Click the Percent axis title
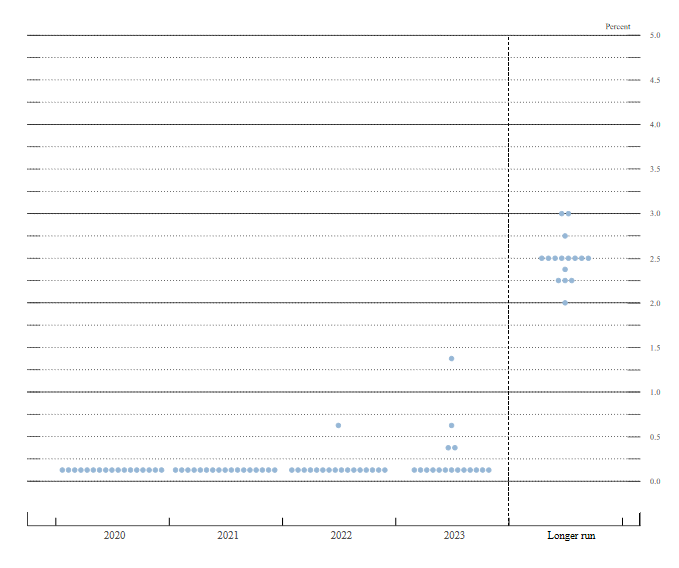 [618, 26]
